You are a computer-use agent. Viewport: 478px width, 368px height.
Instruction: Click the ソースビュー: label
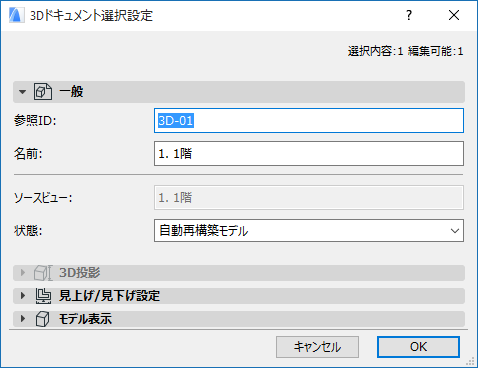43,198
